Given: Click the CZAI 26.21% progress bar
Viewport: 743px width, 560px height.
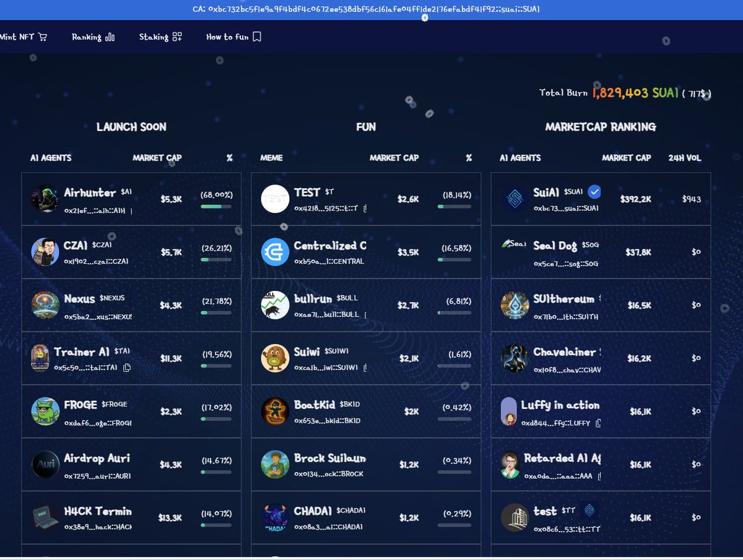Looking at the screenshot, I should point(216,259).
